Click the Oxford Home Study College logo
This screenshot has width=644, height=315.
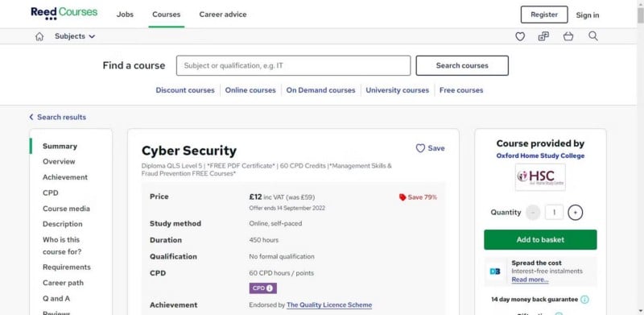coord(540,176)
